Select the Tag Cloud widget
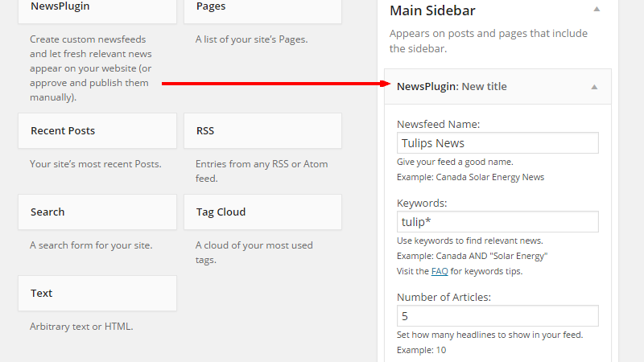 (263, 212)
